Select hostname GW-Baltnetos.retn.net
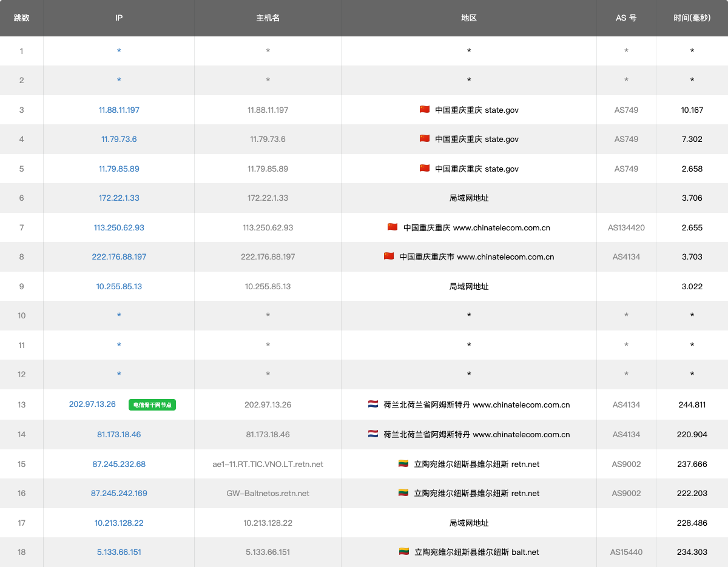Viewport: 728px width, 567px height. click(268, 494)
